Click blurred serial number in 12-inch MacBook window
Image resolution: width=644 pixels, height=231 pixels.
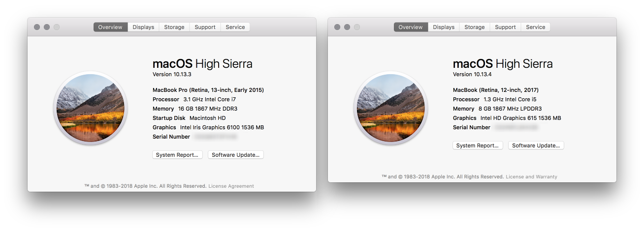(516, 127)
